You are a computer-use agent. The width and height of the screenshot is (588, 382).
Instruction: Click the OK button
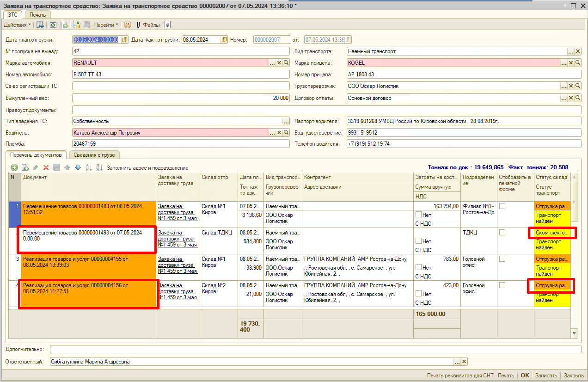[x=525, y=376]
